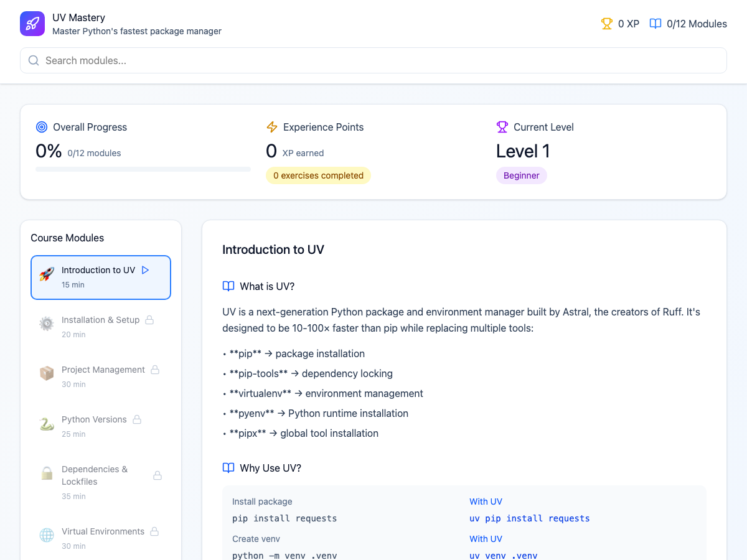Click the pipx global tool installation bullet

(300, 433)
